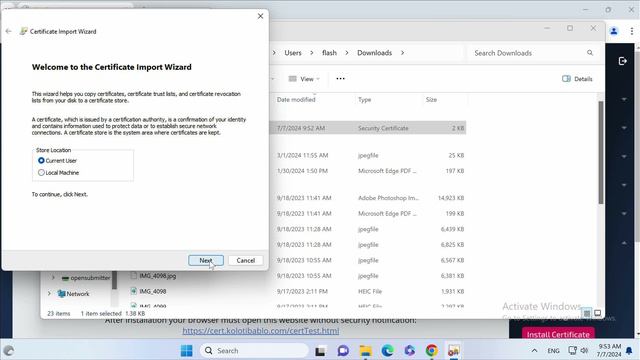
Task: Click the logout icon in sidebar
Action: 622,61
